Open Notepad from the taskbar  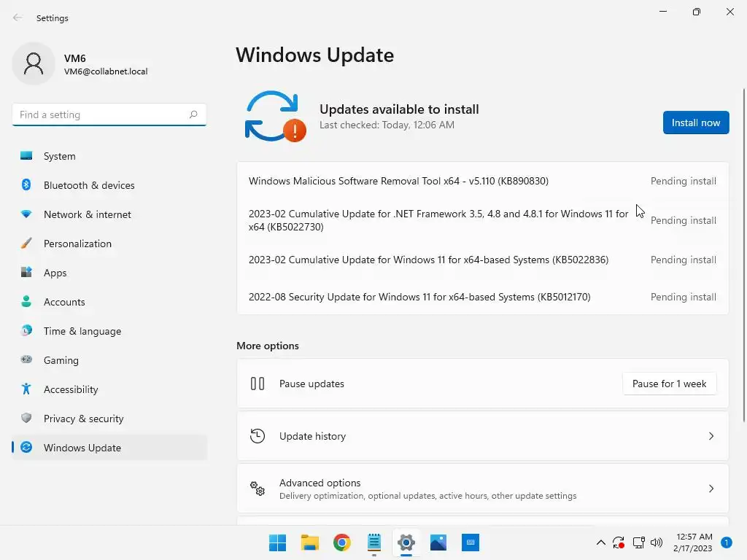[x=374, y=542]
